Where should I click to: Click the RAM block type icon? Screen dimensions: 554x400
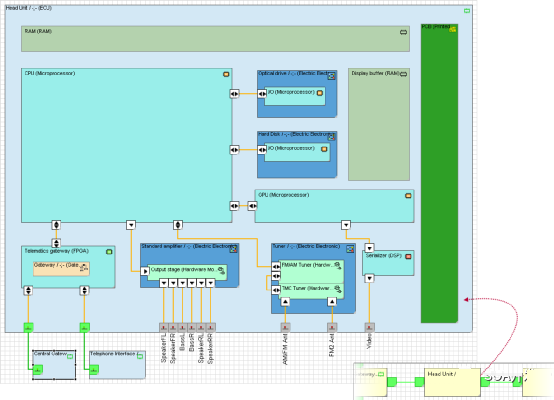coord(403,32)
